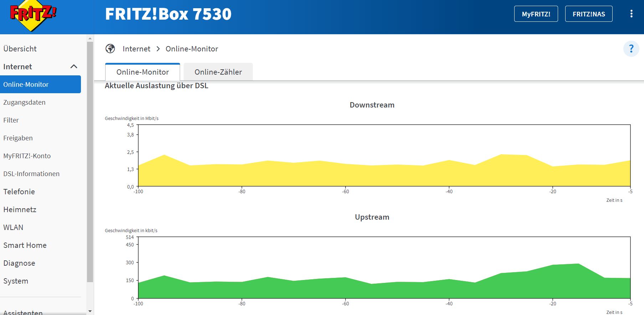Screen dimensions: 644x315
Task: Click 'Aktuelle Auslastung über DSL' heading
Action: 156,86
